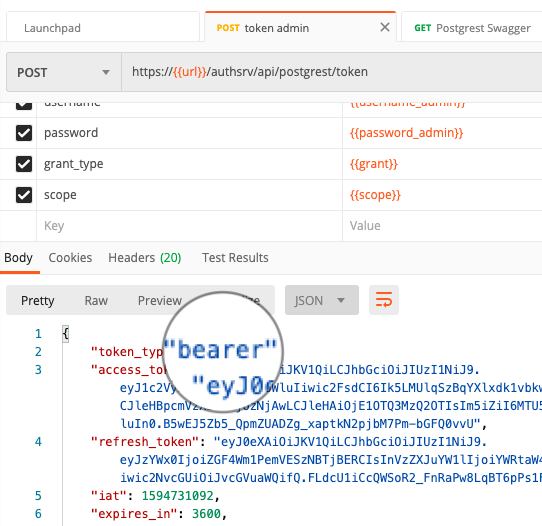The image size is (542, 526).
Task: Switch to Preview response view
Action: click(160, 300)
